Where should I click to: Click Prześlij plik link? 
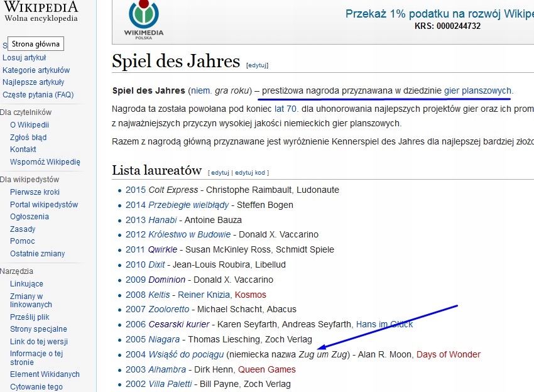30,317
